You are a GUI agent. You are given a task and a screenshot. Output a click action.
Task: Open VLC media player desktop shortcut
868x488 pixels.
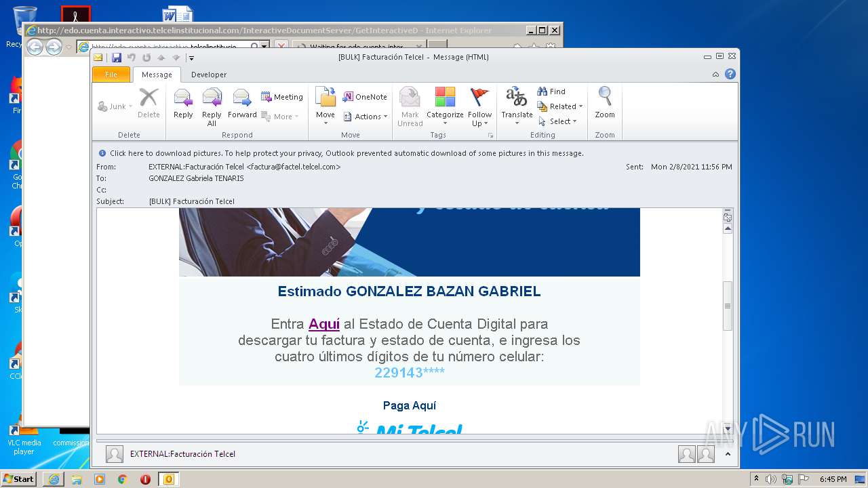tap(24, 437)
